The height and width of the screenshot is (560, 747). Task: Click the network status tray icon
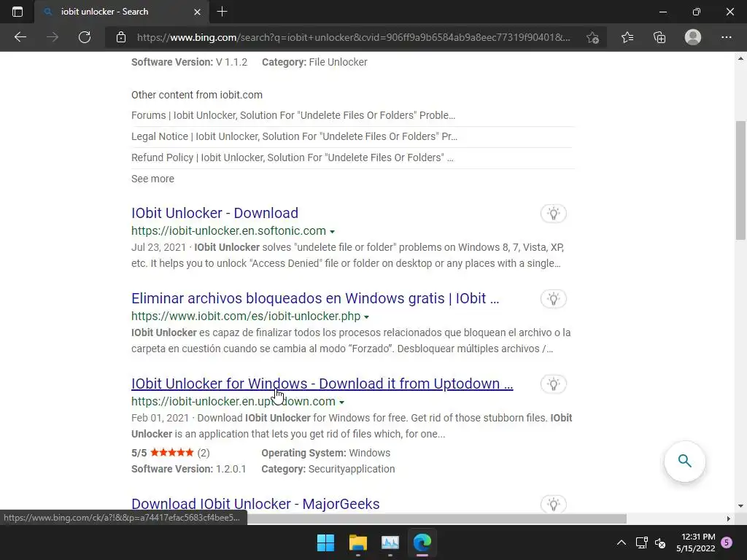642,542
